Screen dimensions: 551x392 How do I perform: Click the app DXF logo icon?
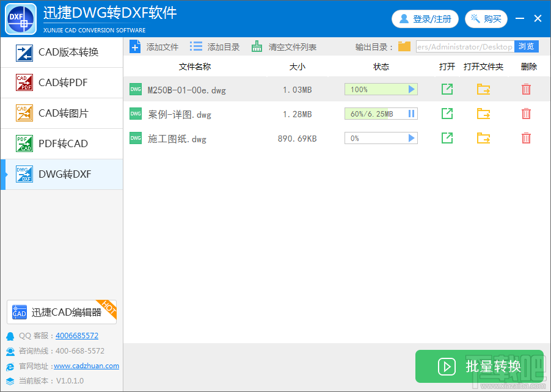(x=21, y=19)
